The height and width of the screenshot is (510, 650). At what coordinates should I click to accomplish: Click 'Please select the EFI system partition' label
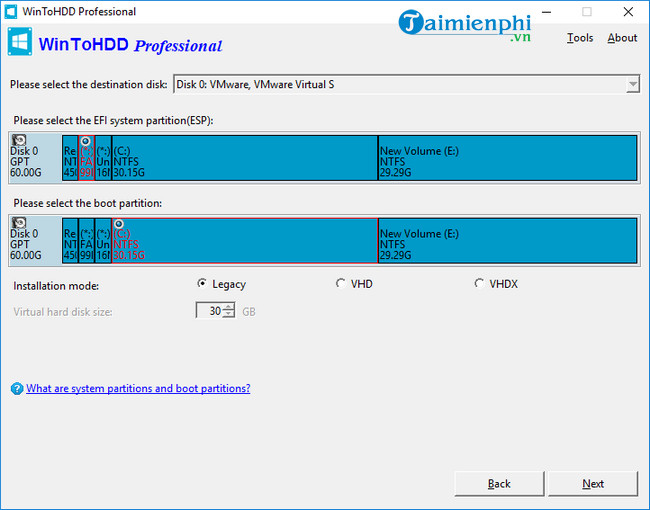(x=113, y=121)
